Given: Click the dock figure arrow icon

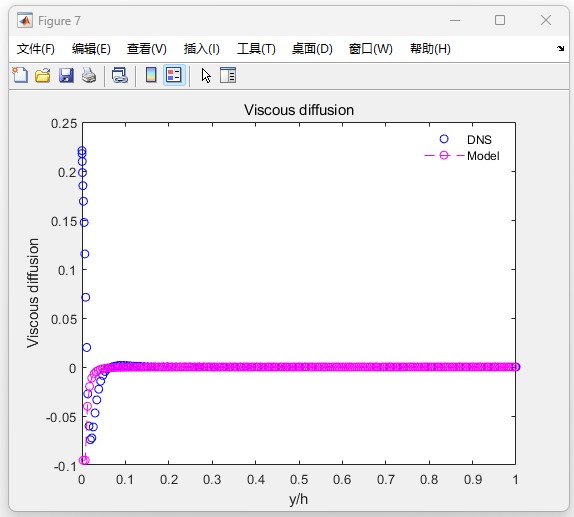Looking at the screenshot, I should [x=560, y=48].
